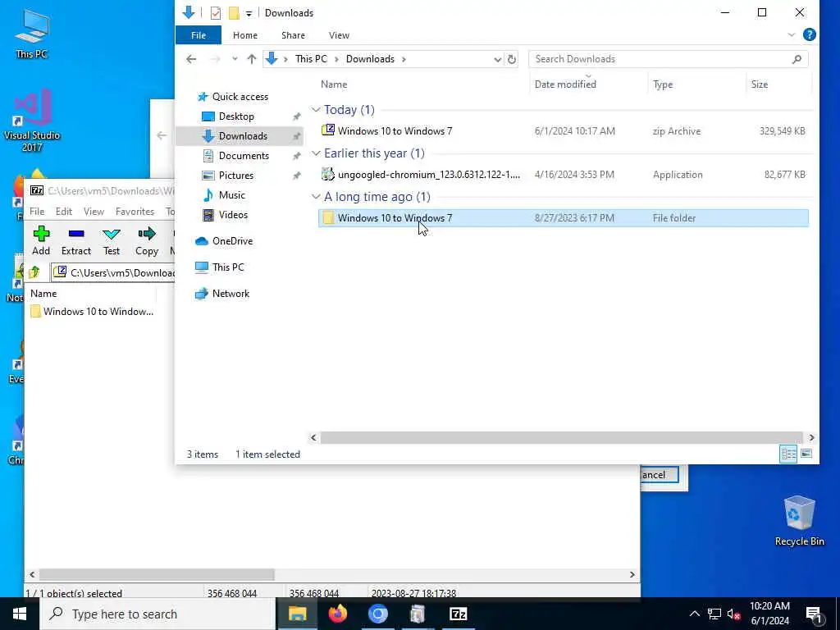Open the Quick Access Toolbar customize dropdown
This screenshot has width=840, height=630.
[x=249, y=13]
